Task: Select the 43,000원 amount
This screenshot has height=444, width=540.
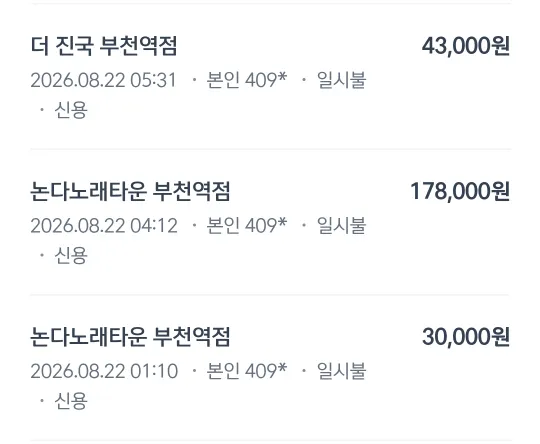Action: pos(466,46)
